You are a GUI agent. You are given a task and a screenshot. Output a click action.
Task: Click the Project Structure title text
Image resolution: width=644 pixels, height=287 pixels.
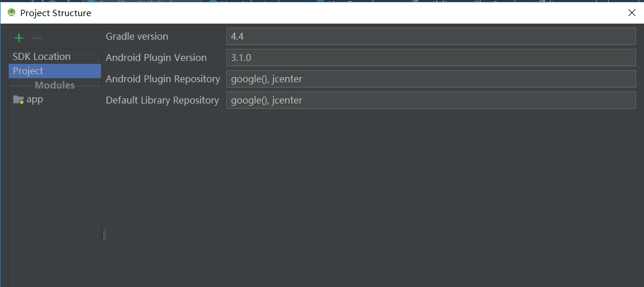coord(56,13)
